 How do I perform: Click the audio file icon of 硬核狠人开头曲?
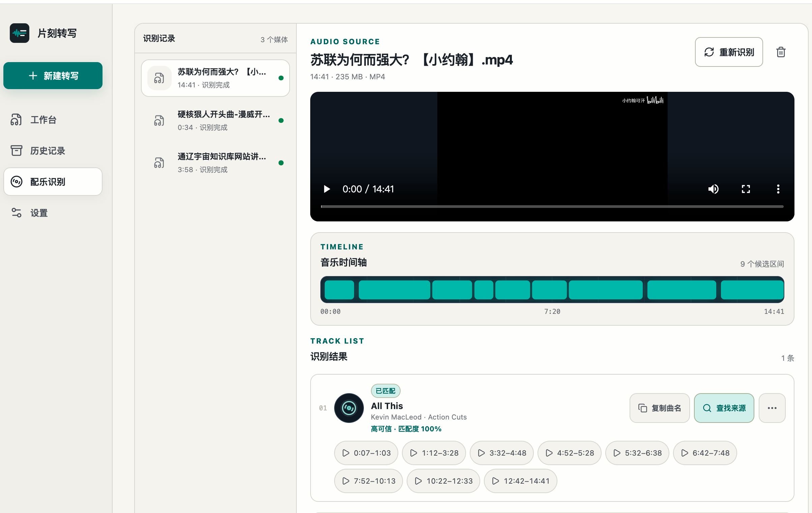coord(159,120)
